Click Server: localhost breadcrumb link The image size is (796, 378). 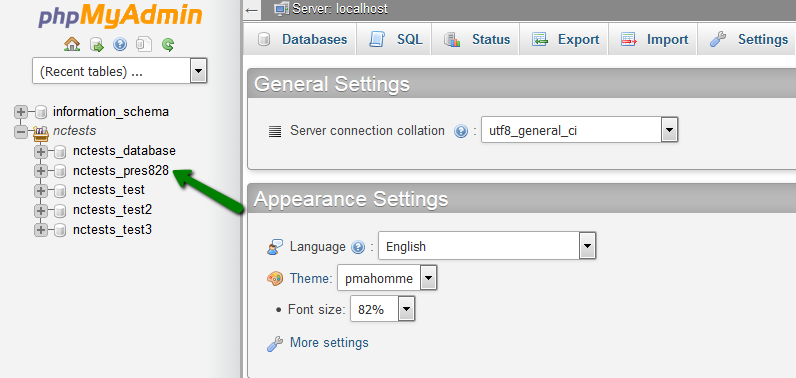coord(340,9)
